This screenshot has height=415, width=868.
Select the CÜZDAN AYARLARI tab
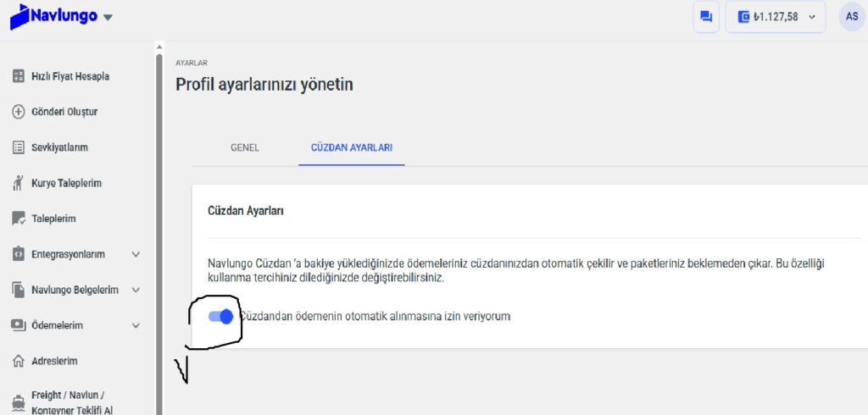[352, 147]
